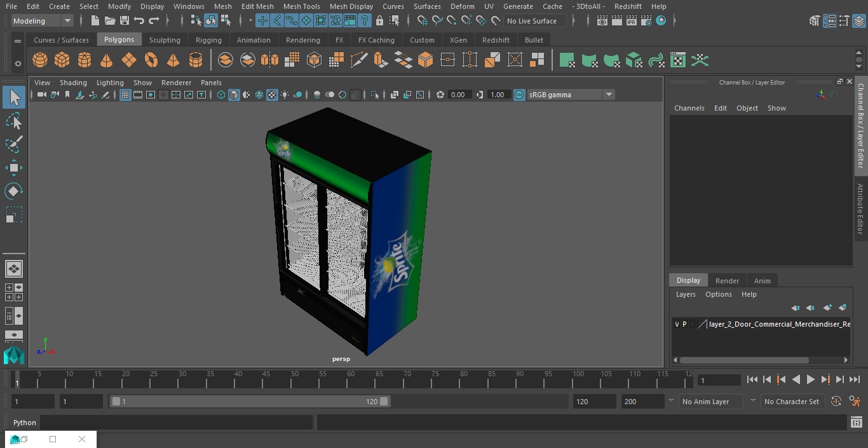
Task: Click the Save Scene disk icon
Action: (125, 21)
